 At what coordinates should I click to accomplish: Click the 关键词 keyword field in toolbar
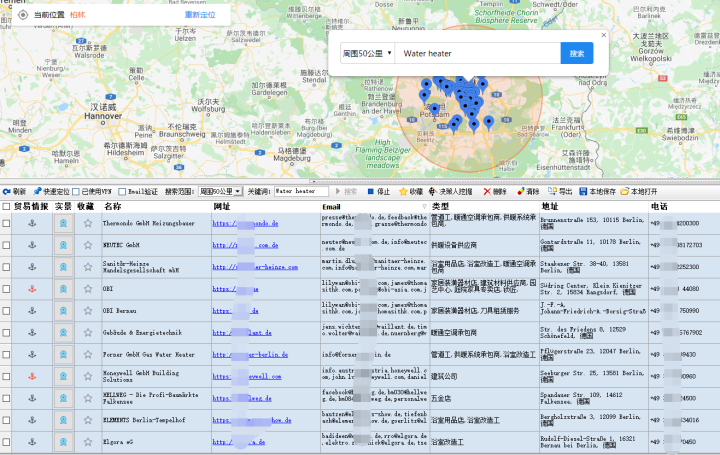[301, 191]
